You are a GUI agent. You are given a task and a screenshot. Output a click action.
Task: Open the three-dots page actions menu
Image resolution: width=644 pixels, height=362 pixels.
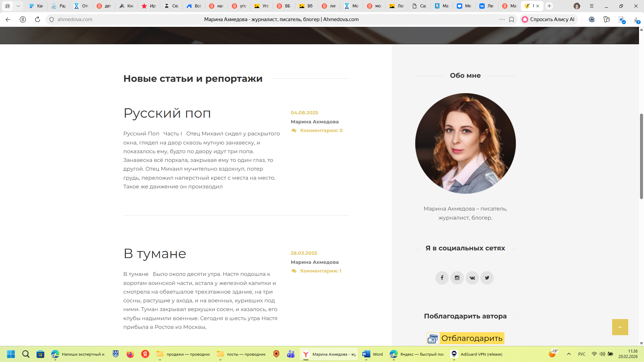[502, 19]
